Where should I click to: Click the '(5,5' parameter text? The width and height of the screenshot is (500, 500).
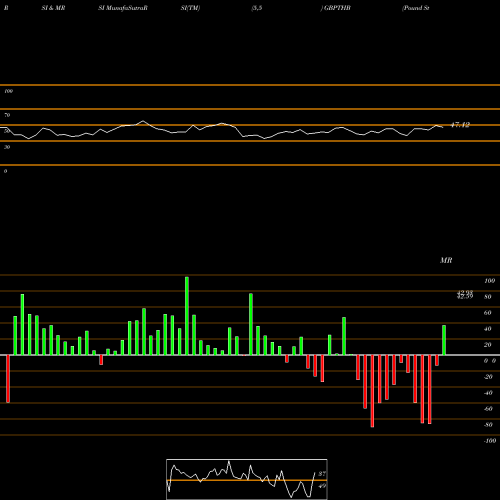pyautogui.click(x=257, y=8)
